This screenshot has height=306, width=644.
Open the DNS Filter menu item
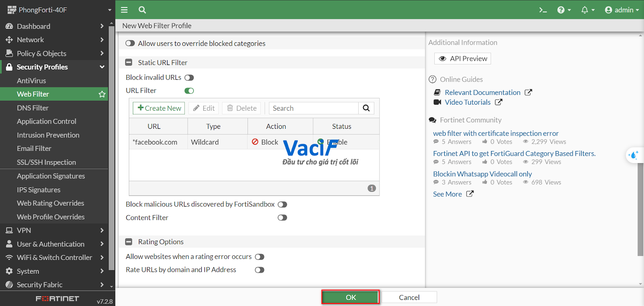point(54,108)
